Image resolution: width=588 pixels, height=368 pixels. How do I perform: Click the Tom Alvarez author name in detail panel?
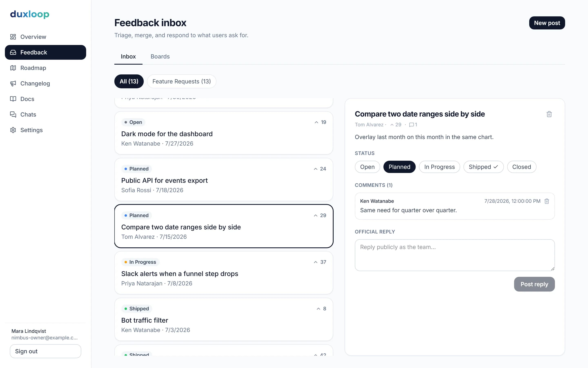(369, 125)
